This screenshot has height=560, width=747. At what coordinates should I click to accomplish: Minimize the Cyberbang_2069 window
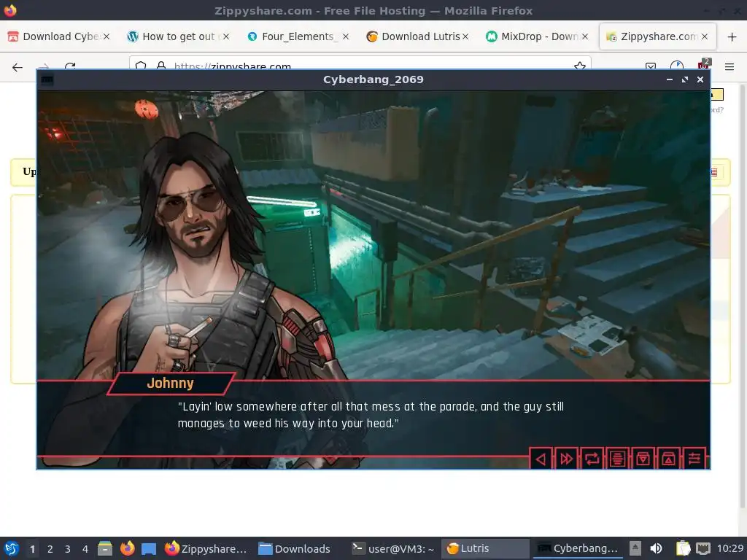670,79
